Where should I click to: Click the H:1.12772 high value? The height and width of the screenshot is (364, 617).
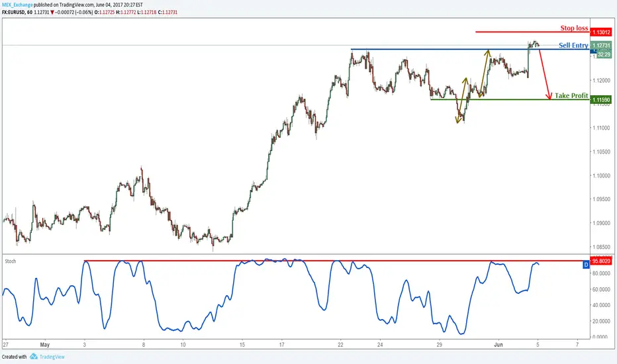click(126, 12)
